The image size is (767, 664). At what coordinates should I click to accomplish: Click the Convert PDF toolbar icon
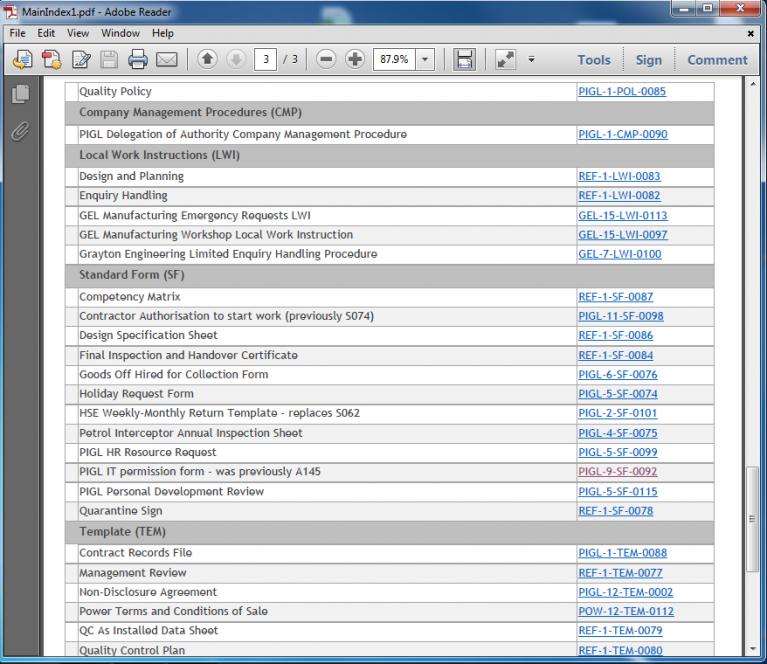[51, 60]
